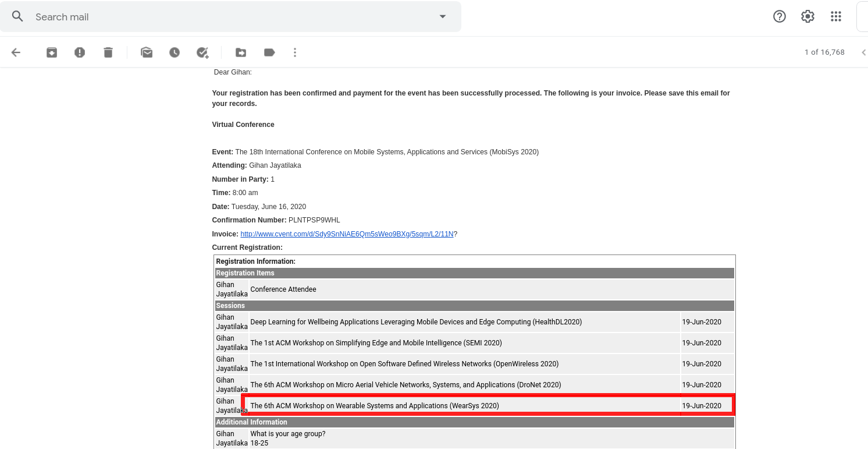Click the 'Current Registration:' label
Screen dimensions: 868x449
(x=247, y=248)
